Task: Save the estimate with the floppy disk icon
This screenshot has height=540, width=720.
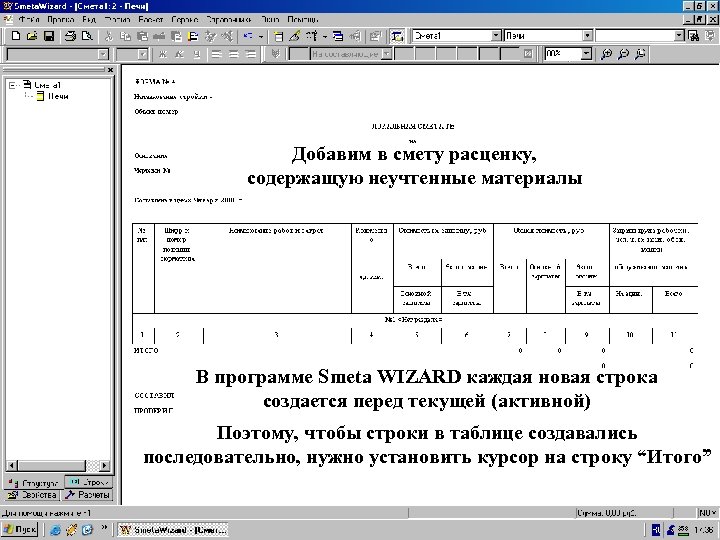Action: [x=49, y=36]
